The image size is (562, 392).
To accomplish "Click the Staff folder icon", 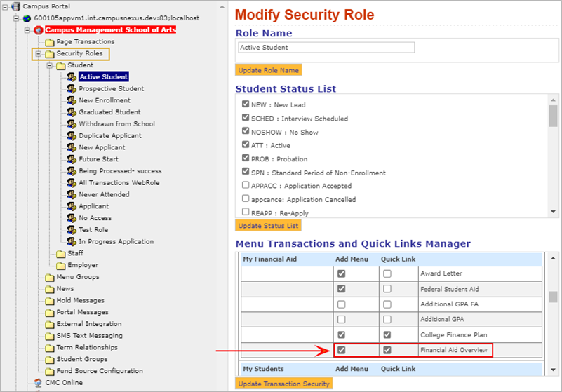I will [x=61, y=254].
